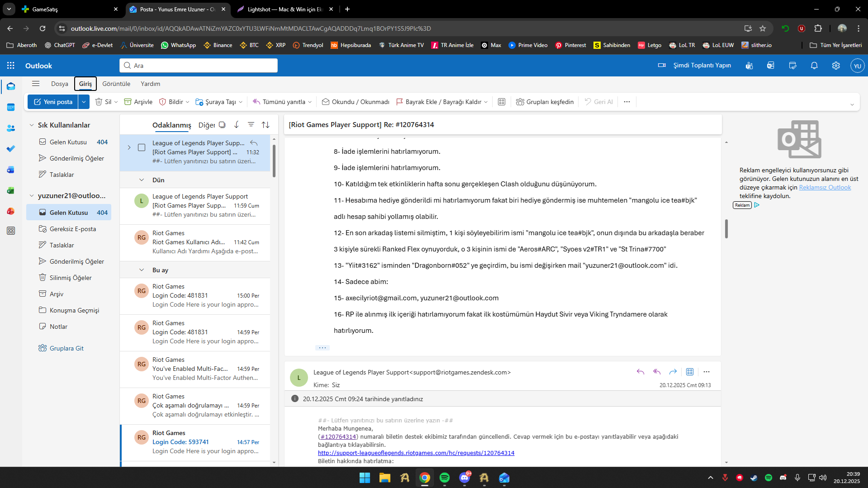Open the ticket #120764314 link

(338, 436)
